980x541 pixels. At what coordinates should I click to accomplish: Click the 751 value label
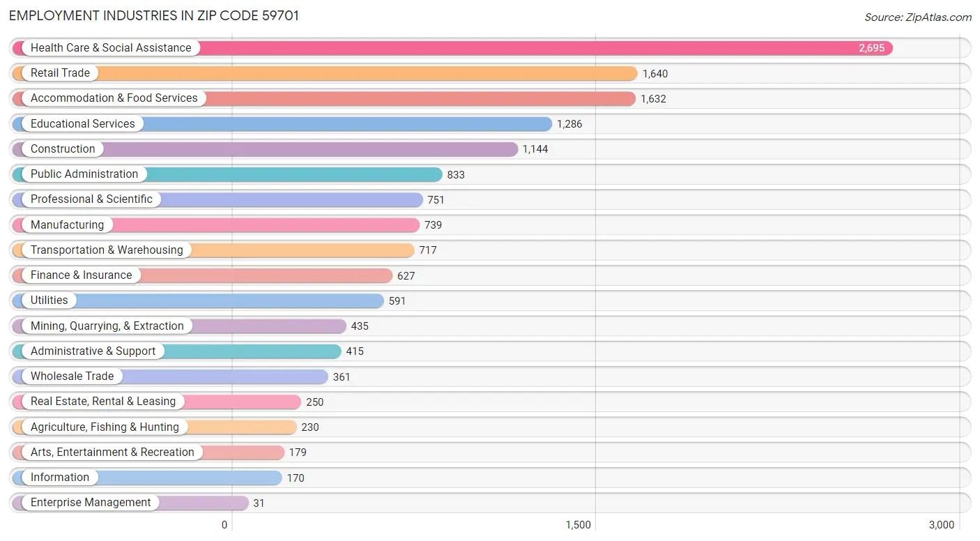(436, 200)
